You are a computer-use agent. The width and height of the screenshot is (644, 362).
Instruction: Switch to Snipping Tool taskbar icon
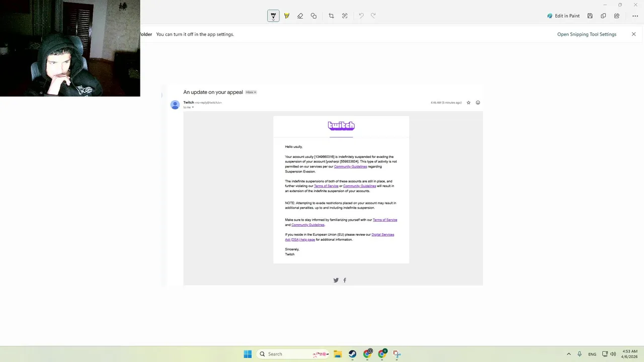pyautogui.click(x=397, y=354)
